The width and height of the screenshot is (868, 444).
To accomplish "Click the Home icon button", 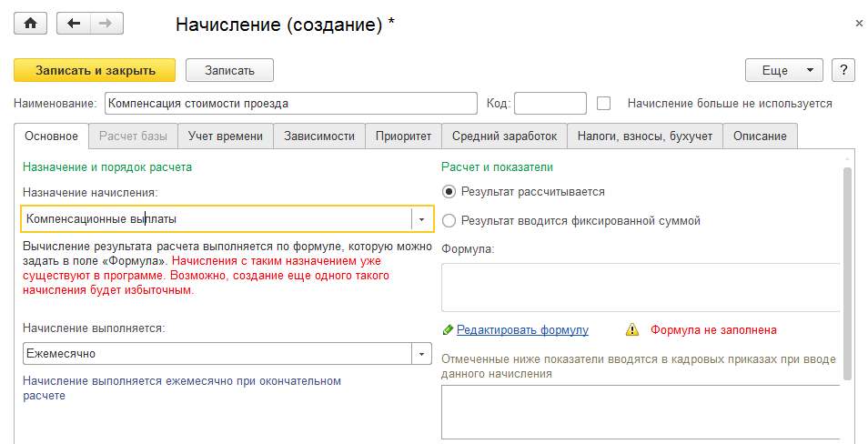I will pyautogui.click(x=30, y=24).
